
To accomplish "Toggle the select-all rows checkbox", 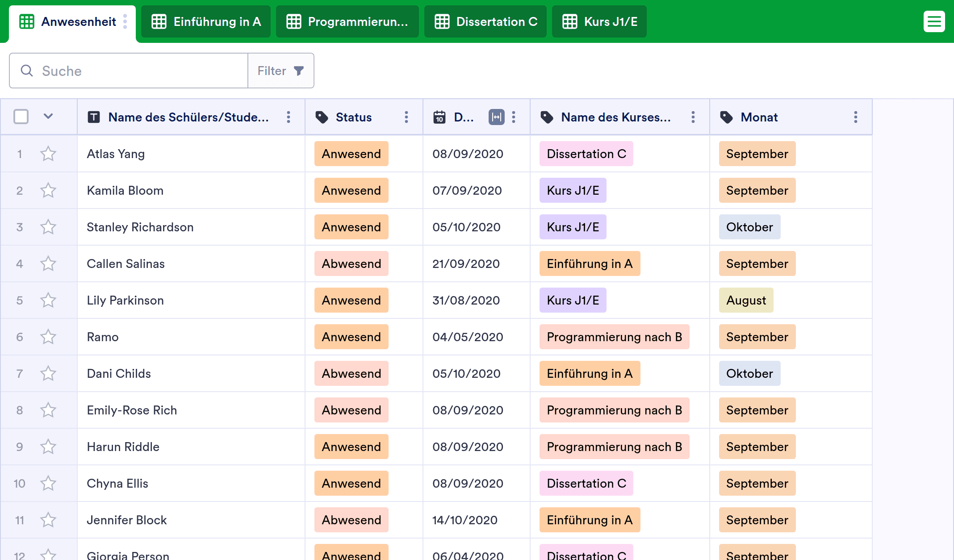I will (21, 117).
